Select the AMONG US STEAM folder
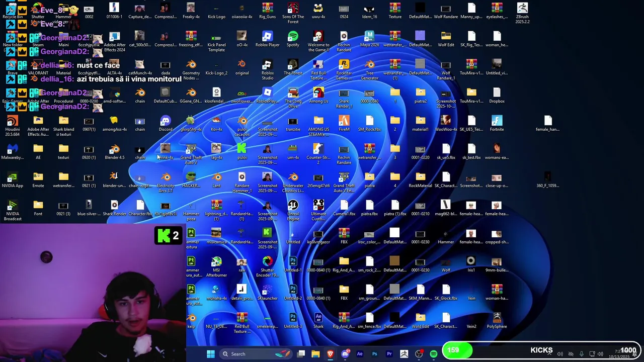Image resolution: width=644 pixels, height=362 pixels. (318, 126)
